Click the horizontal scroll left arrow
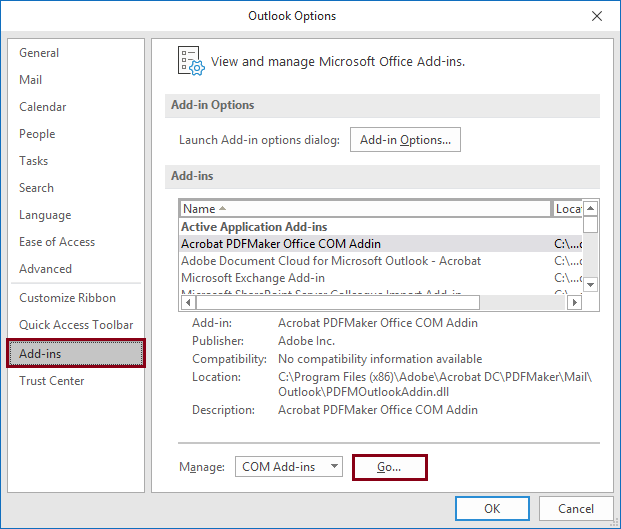This screenshot has width=621, height=529. tap(188, 303)
